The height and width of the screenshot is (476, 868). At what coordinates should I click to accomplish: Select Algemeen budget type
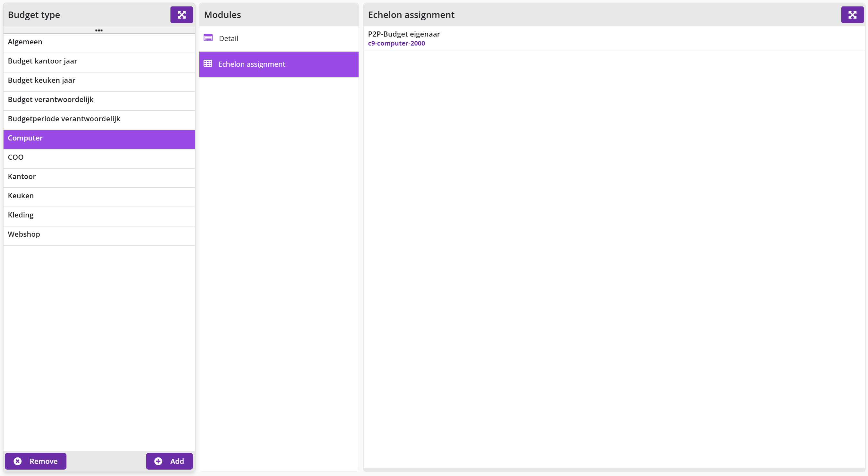point(99,43)
